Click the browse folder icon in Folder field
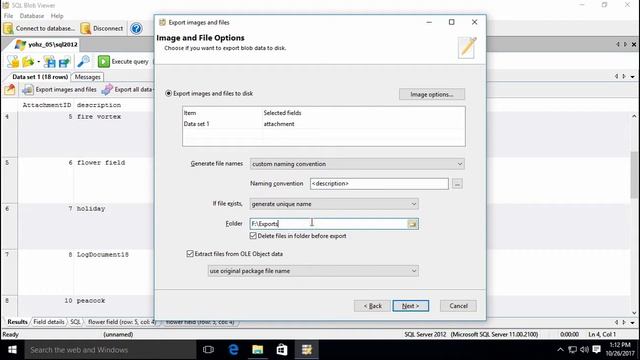The height and width of the screenshot is (360, 640). click(412, 224)
